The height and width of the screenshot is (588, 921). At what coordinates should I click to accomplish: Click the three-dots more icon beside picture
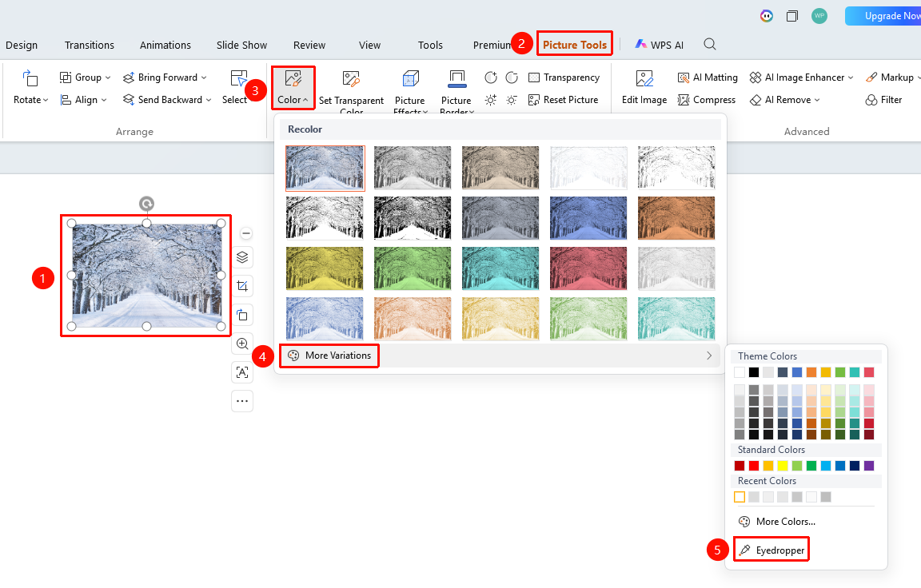tap(242, 401)
